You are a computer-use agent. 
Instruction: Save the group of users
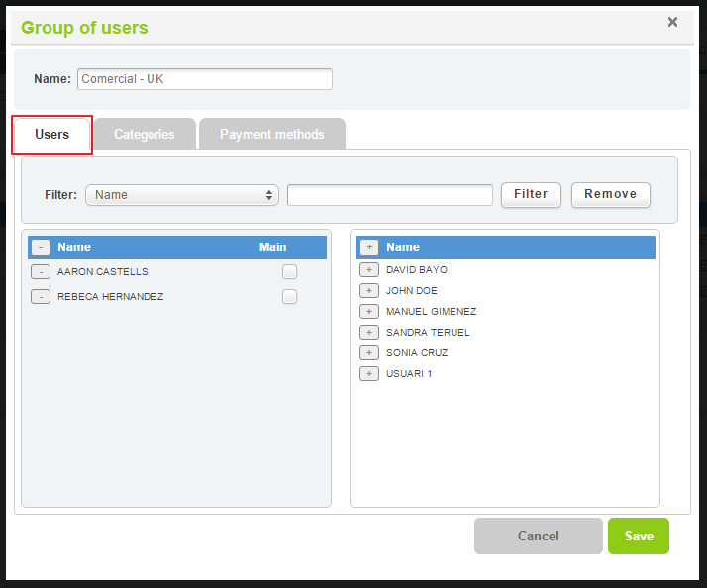pos(639,536)
